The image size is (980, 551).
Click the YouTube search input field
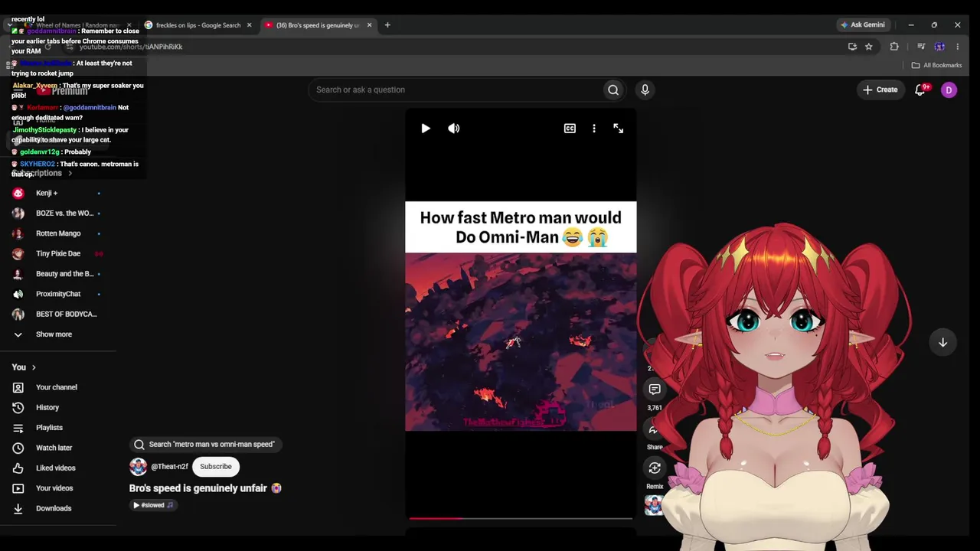[x=455, y=90]
